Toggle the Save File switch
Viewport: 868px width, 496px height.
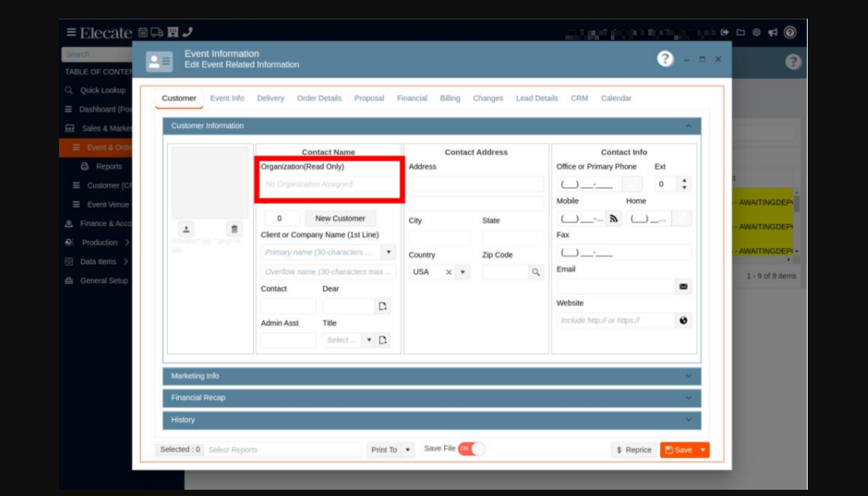(x=471, y=449)
